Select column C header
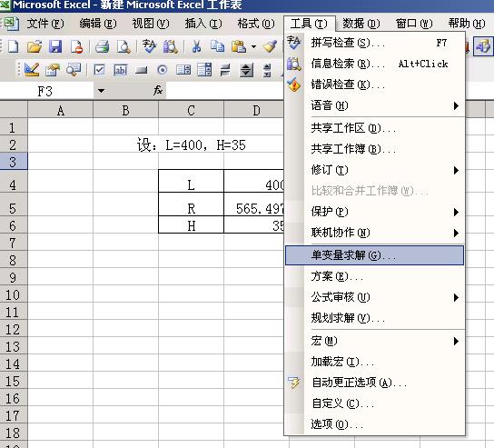Screen dimensions: 494x448 [191, 110]
